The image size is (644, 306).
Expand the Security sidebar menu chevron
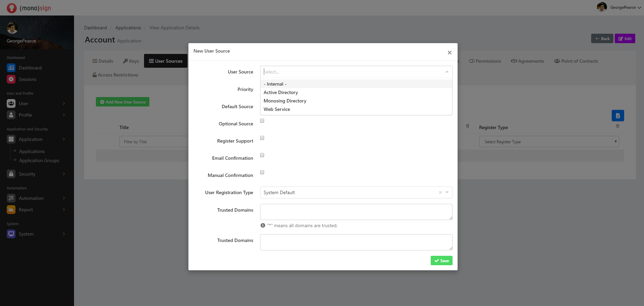tap(64, 174)
